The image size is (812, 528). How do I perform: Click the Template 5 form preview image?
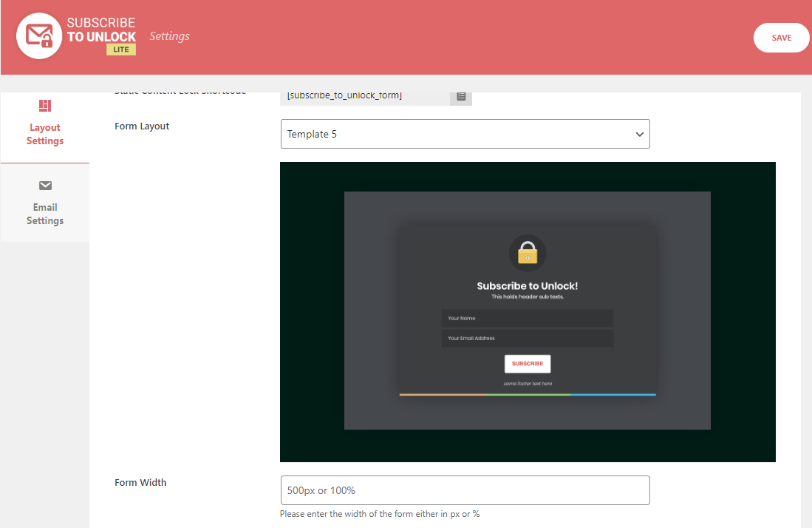(527, 311)
